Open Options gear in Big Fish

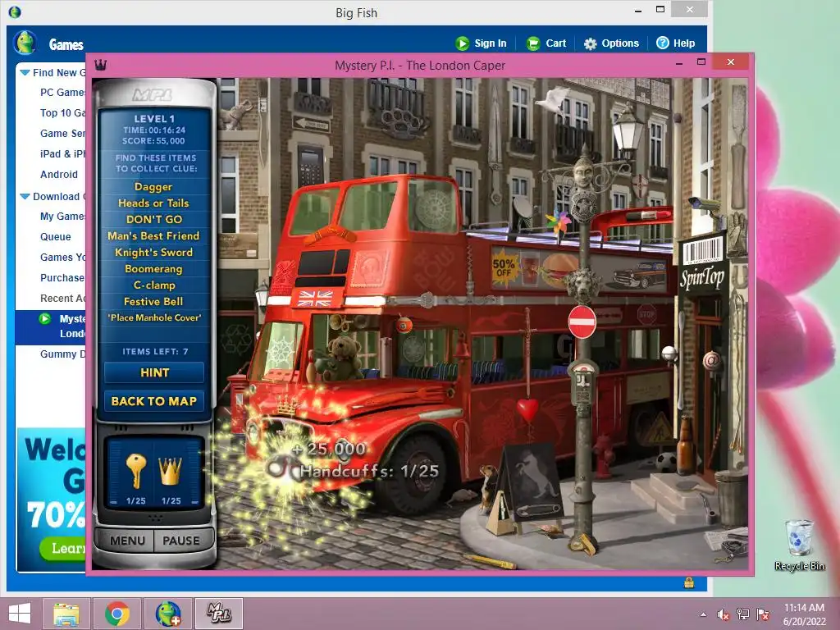611,43
